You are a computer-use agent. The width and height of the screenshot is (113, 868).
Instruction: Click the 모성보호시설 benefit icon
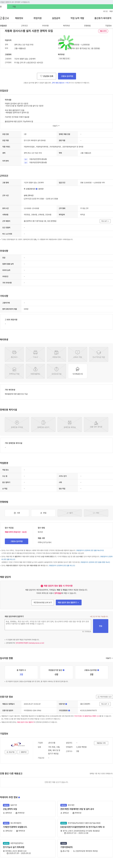click(56, 371)
